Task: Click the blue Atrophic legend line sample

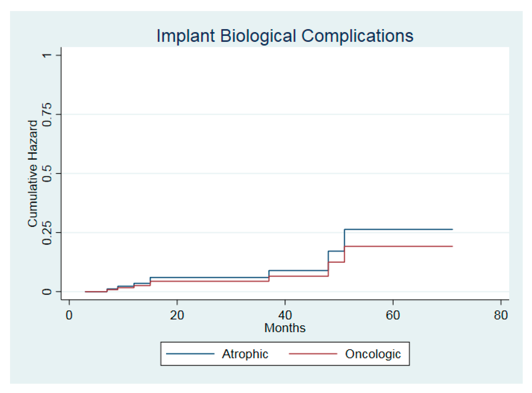Action: pos(190,354)
